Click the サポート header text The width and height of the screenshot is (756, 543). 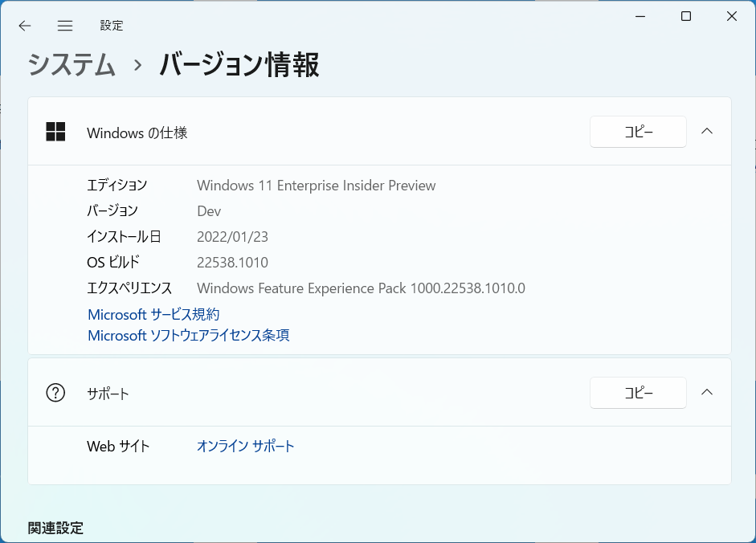pos(108,394)
